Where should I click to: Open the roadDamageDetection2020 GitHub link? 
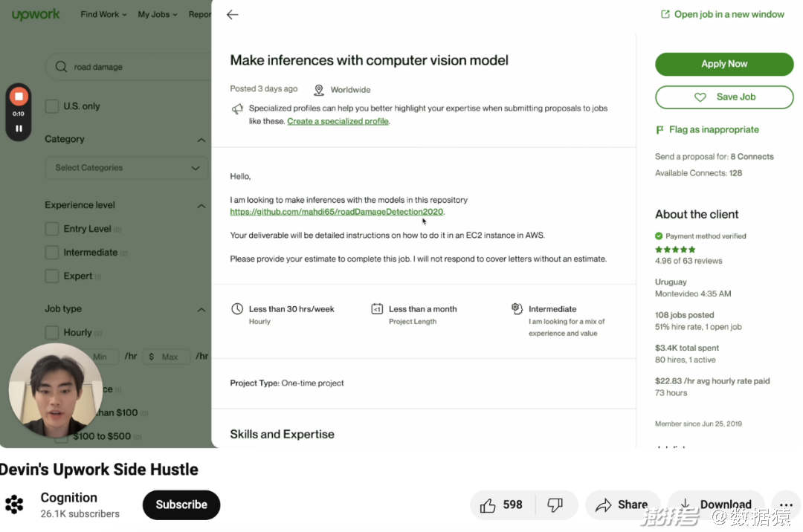pos(337,212)
